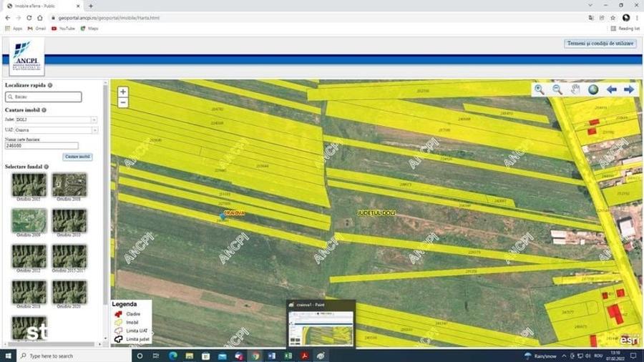Go back using the browser back arrow
The height and width of the screenshot is (362, 644).
[7, 18]
